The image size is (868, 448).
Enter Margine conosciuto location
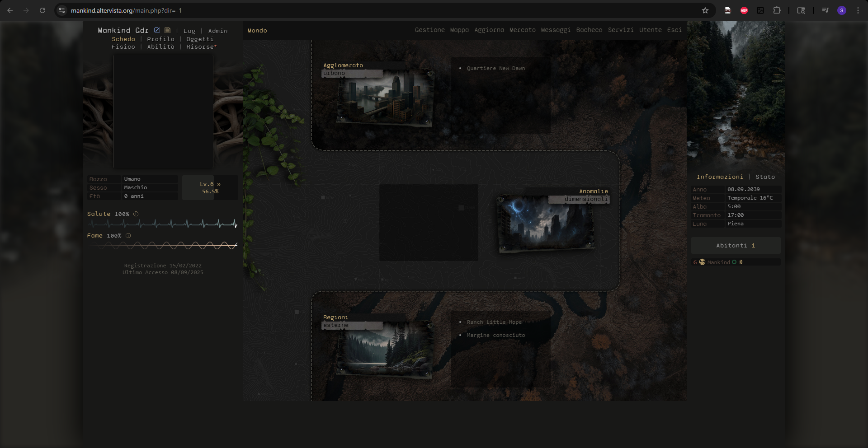pos(496,336)
